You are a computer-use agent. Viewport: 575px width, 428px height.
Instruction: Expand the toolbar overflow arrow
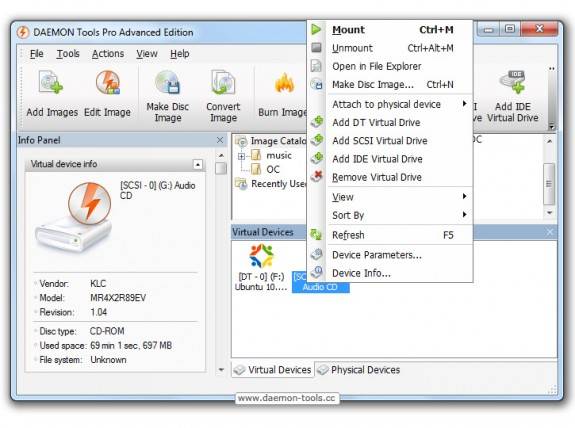[x=551, y=127]
